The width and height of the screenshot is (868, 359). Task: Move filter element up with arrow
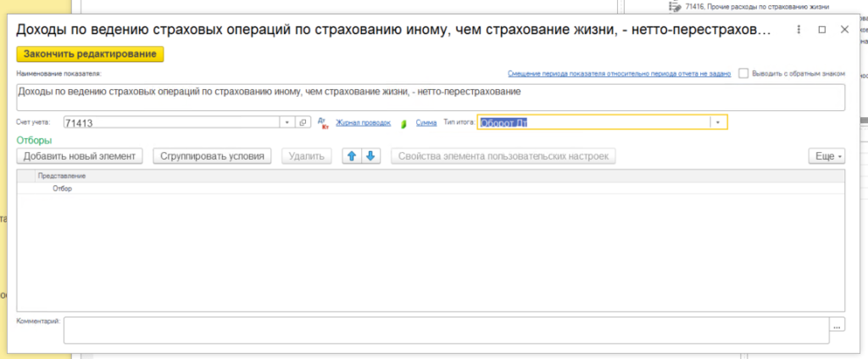pyautogui.click(x=351, y=156)
